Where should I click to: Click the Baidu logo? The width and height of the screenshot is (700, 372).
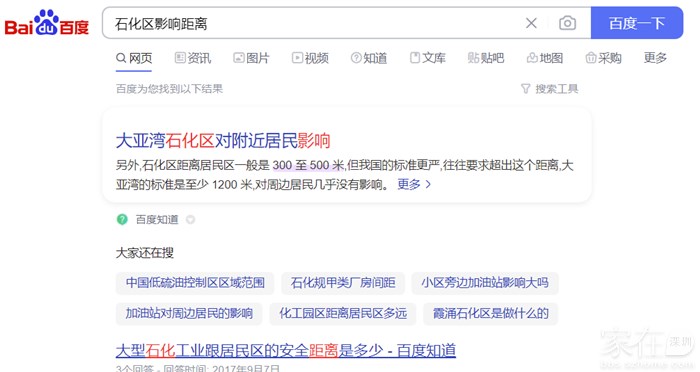pyautogui.click(x=47, y=23)
